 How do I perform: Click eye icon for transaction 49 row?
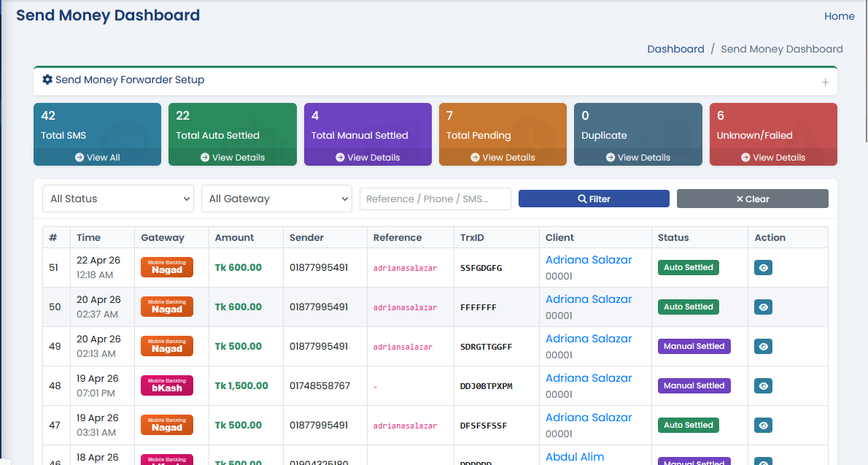pos(763,347)
